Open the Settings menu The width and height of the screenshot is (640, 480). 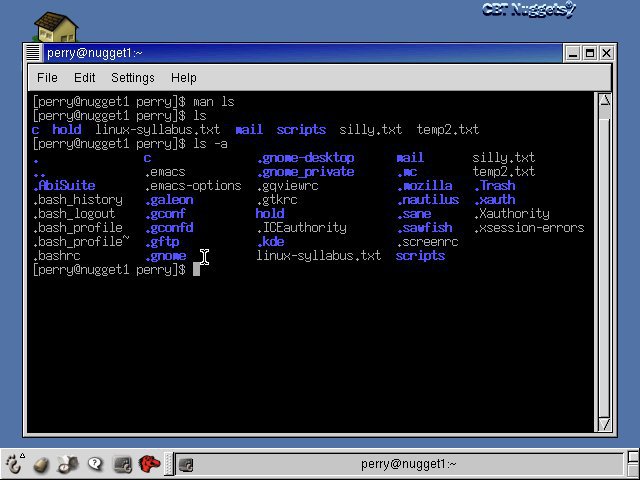pyautogui.click(x=133, y=78)
